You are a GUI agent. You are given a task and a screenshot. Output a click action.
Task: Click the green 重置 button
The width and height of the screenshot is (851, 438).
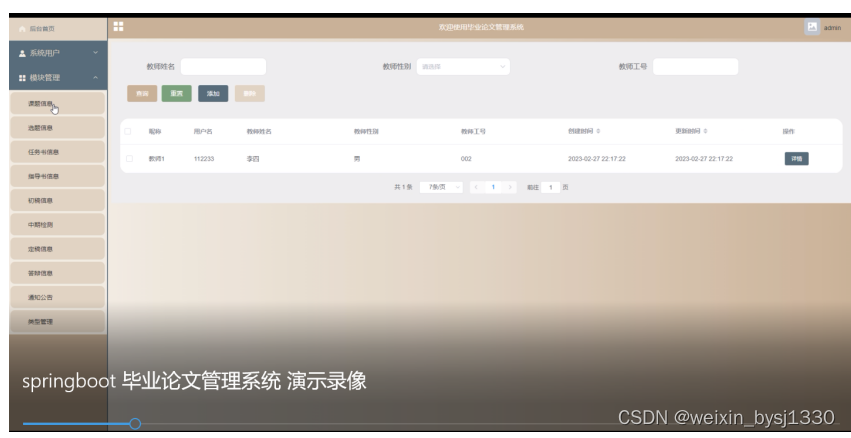[177, 93]
